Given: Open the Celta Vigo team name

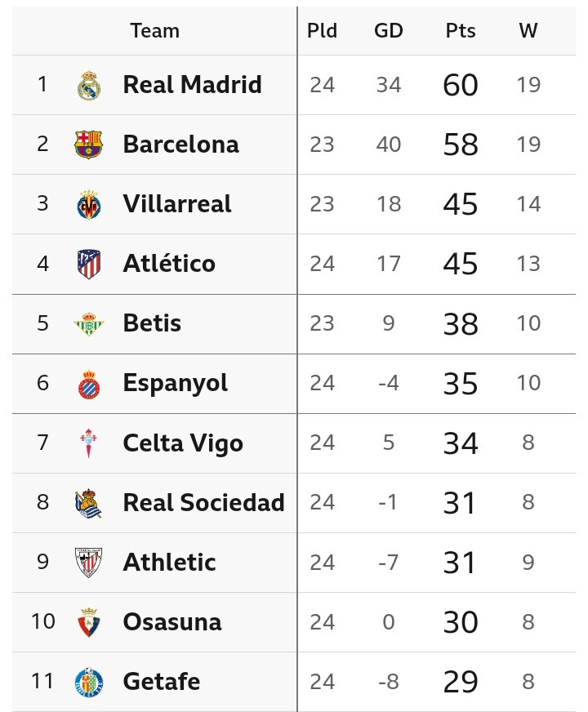Looking at the screenshot, I should coord(183,443).
